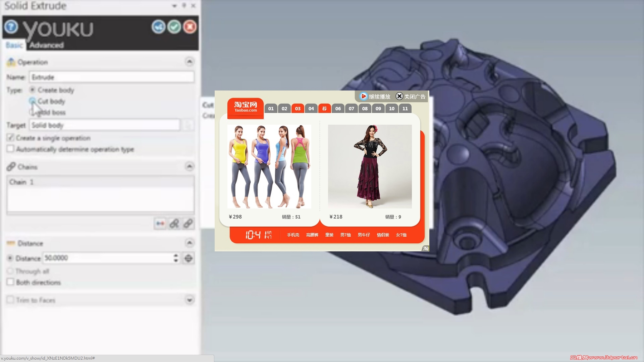644x362 pixels.
Task: Click the rightmost chain-link icon under the Chains list
Action: click(188, 224)
